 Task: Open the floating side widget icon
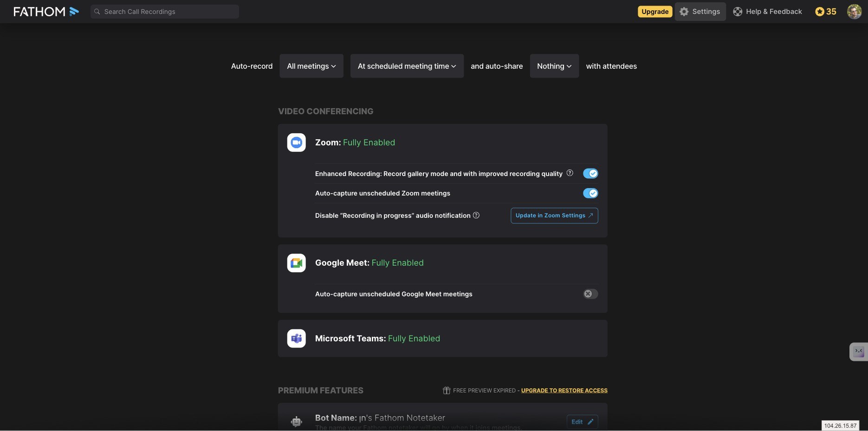(859, 352)
